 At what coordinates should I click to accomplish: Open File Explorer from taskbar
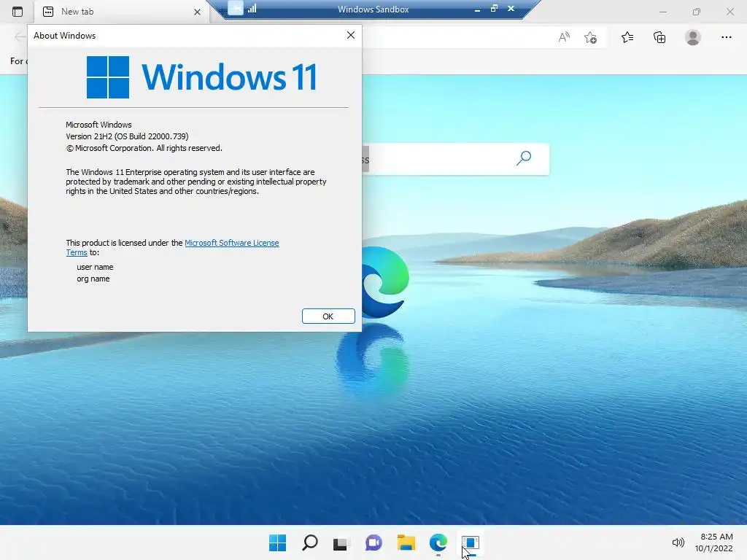406,542
